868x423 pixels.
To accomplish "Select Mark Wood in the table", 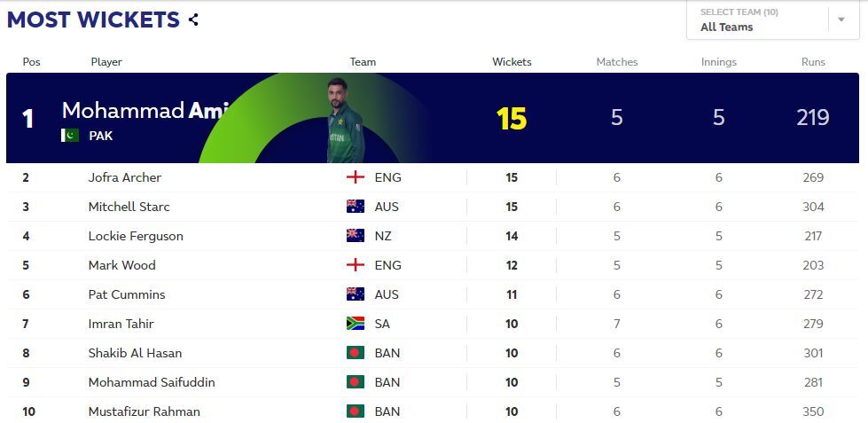I will [121, 265].
